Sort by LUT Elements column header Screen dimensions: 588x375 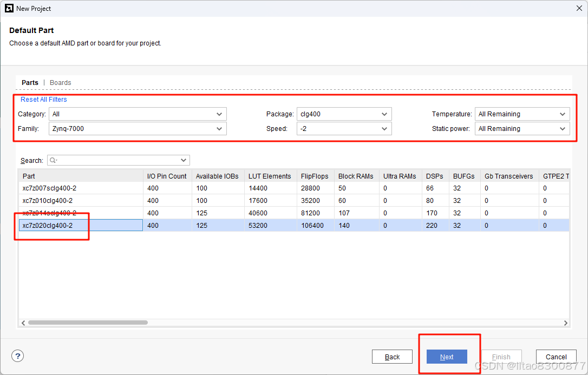(270, 176)
